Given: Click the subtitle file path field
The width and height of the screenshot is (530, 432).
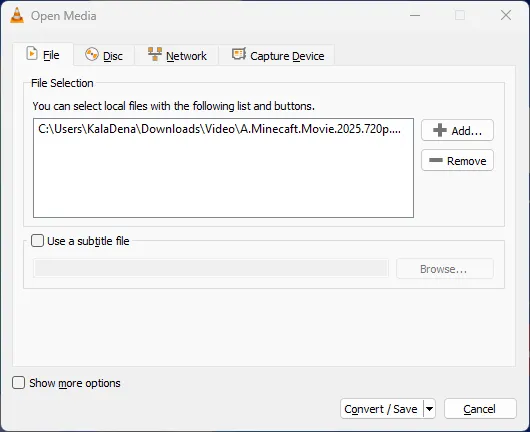Looking at the screenshot, I should 211,268.
